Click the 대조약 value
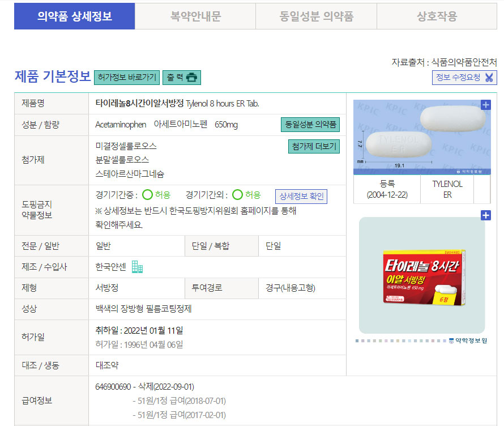 (107, 365)
